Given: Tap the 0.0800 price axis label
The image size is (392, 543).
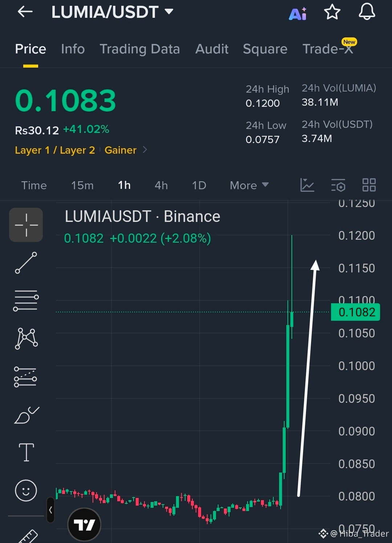Looking at the screenshot, I should [x=356, y=496].
